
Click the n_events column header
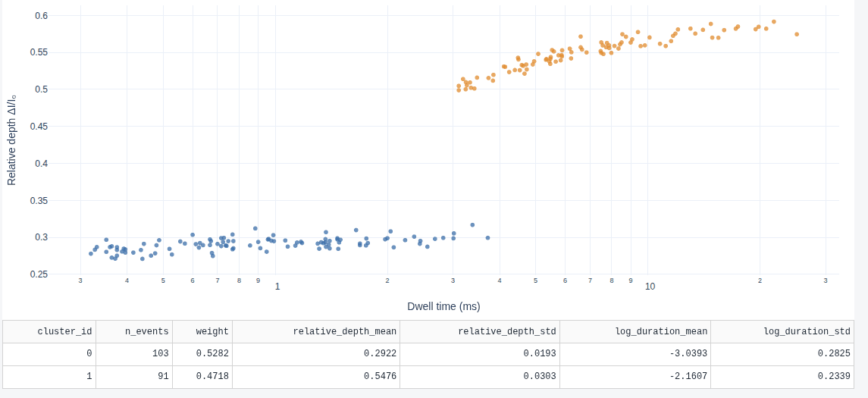point(134,331)
